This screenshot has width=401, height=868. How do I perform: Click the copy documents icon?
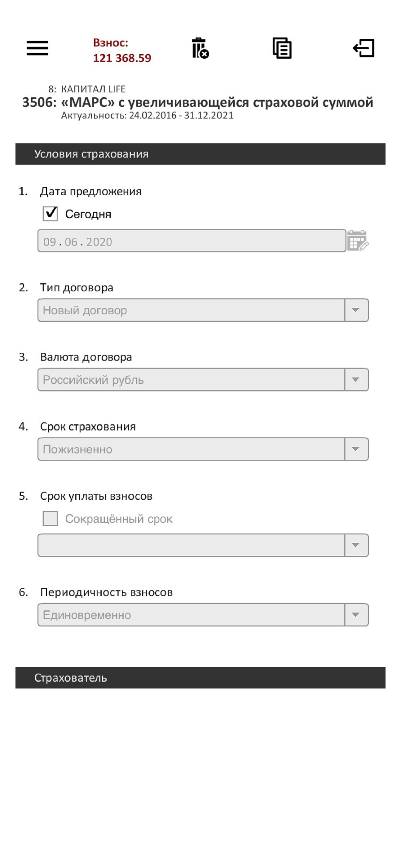(282, 48)
